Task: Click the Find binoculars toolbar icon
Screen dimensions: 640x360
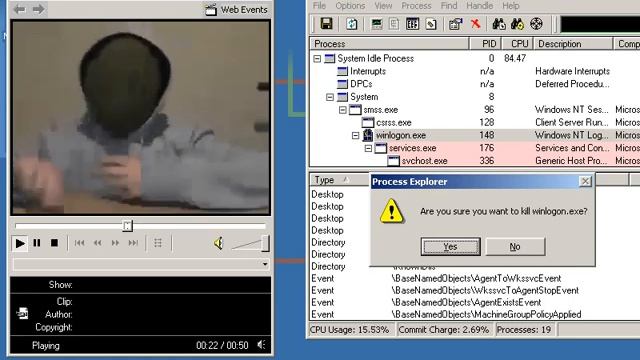Action: point(498,24)
